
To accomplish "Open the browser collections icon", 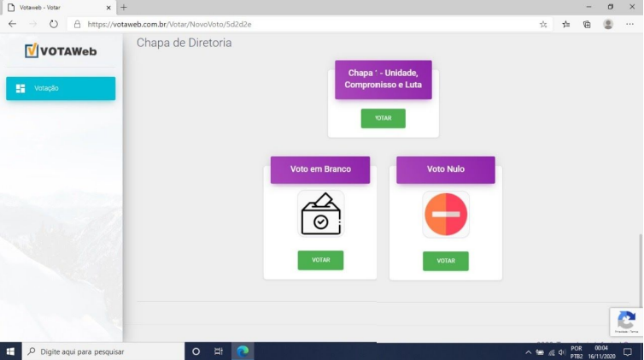I will click(587, 25).
